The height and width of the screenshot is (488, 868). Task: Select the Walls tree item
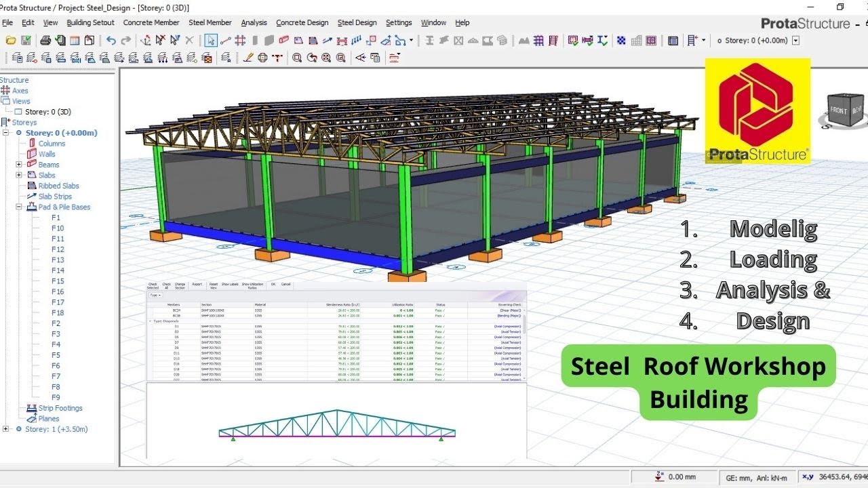pyautogui.click(x=47, y=154)
